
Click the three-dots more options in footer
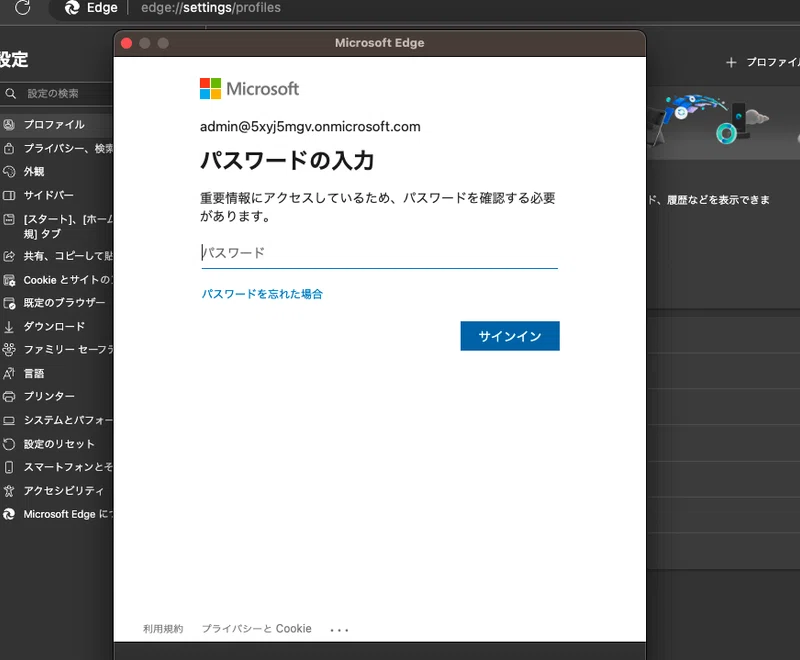[x=339, y=630]
